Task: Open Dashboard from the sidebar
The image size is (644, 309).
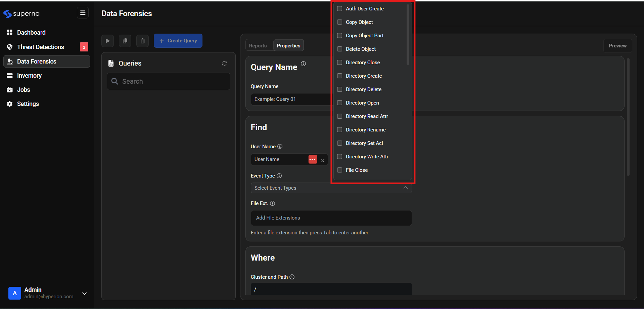Action: pos(47,32)
